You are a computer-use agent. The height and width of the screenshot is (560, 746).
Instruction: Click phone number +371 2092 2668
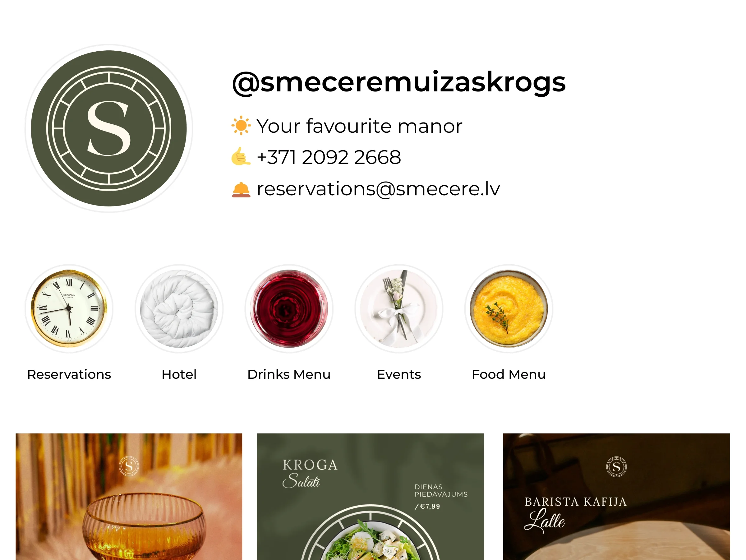pos(329,157)
